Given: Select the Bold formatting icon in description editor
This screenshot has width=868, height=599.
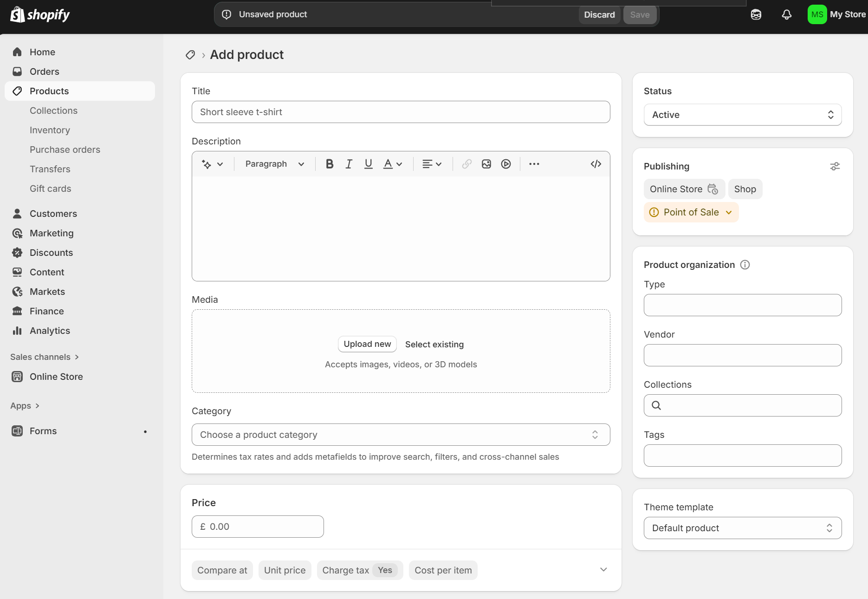Looking at the screenshot, I should pos(329,163).
